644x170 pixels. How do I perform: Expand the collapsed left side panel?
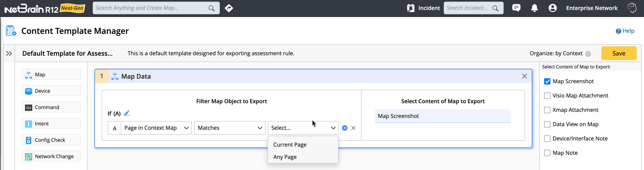click(x=9, y=53)
